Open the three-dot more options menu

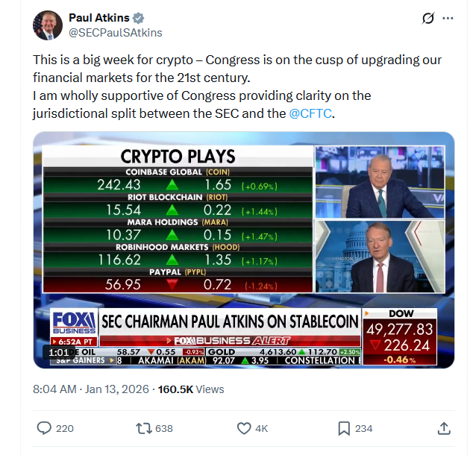pyautogui.click(x=448, y=18)
